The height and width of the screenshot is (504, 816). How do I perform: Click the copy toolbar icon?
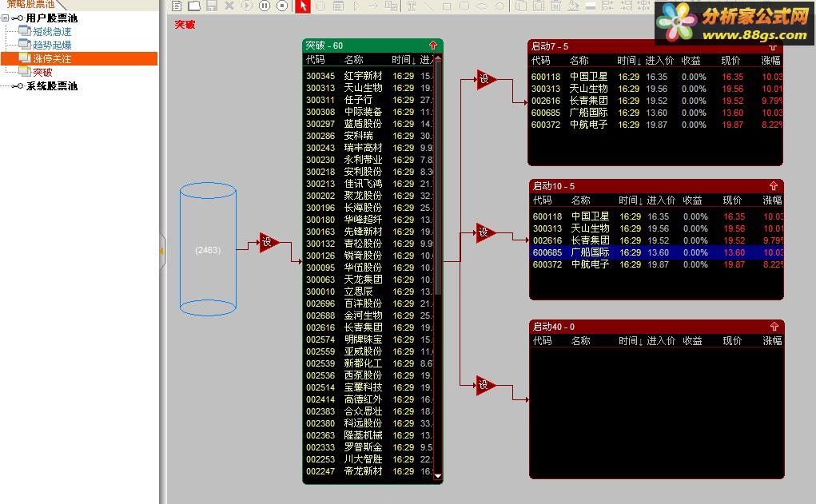pos(521,6)
